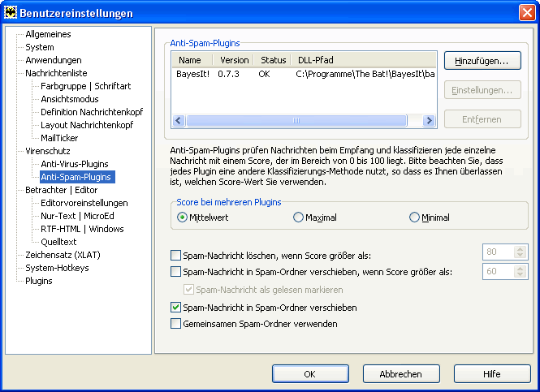Open the Virenschutz category
Viewport: 540px width, 392px height.
coord(48,151)
